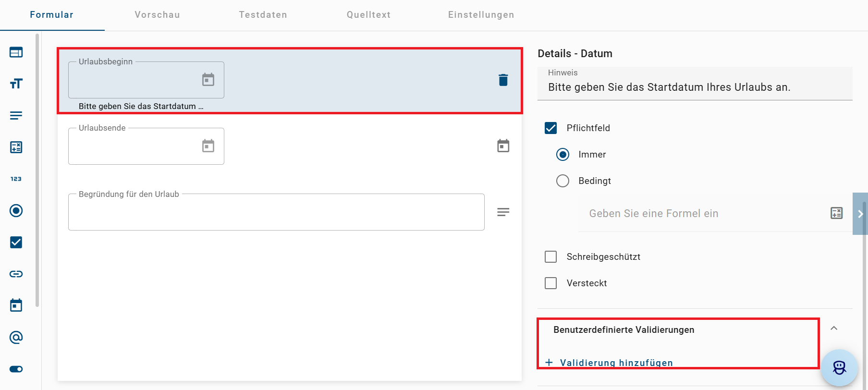Screen dimensions: 868x390
Task: Select the Immer radio button
Action: pos(562,154)
